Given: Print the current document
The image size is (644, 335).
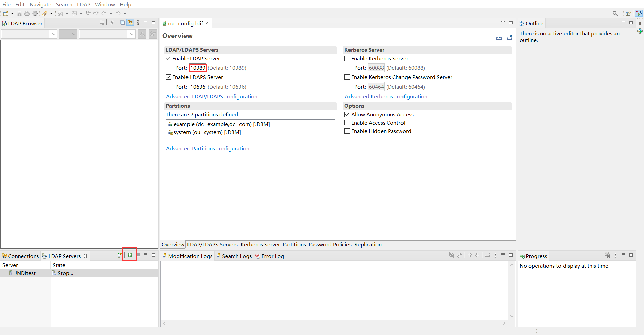Looking at the screenshot, I should 27,13.
